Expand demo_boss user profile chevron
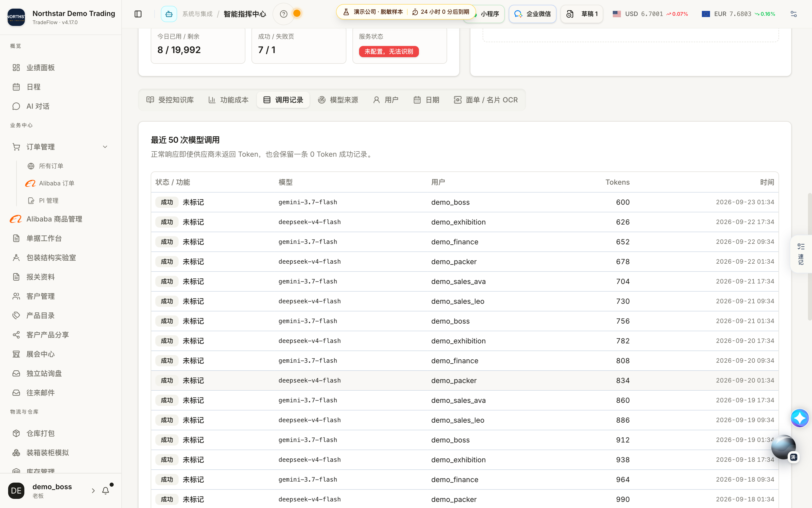The height and width of the screenshot is (508, 812). click(x=93, y=490)
